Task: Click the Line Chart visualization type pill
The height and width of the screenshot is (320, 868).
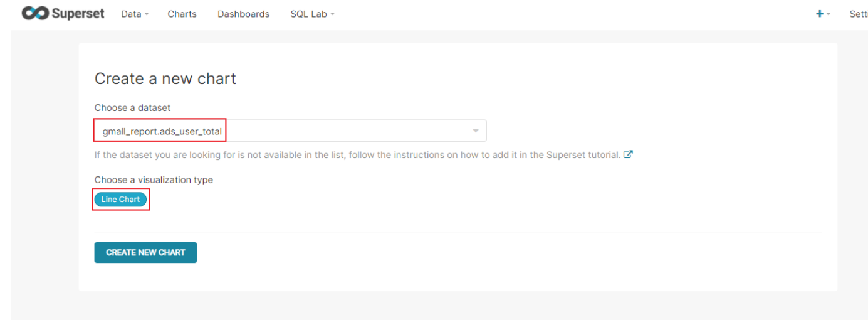Action: click(x=120, y=200)
